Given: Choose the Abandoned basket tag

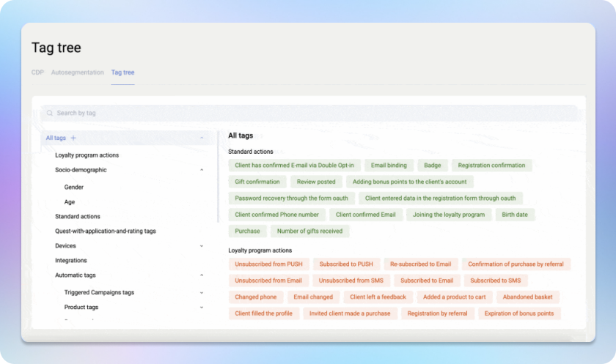Looking at the screenshot, I should 528,297.
